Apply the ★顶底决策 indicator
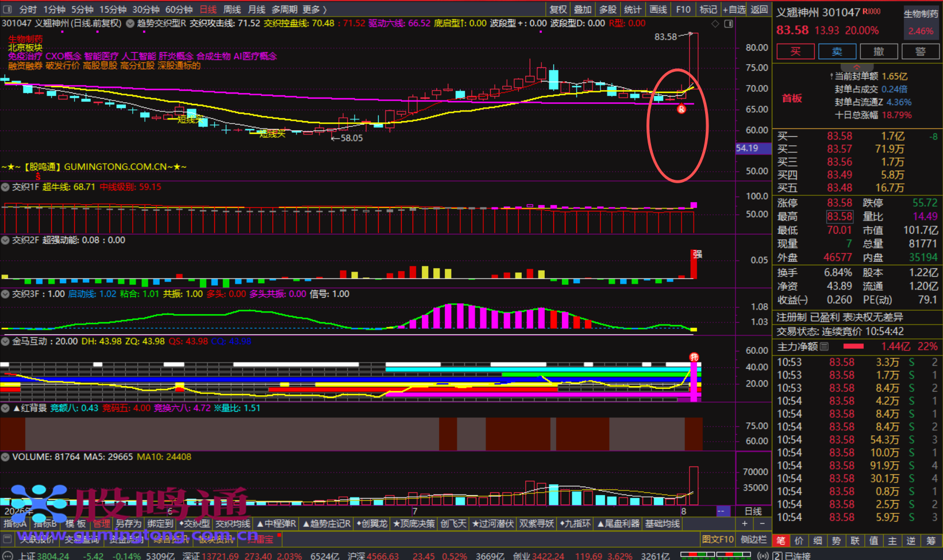The width and height of the screenshot is (943, 560). (x=414, y=524)
